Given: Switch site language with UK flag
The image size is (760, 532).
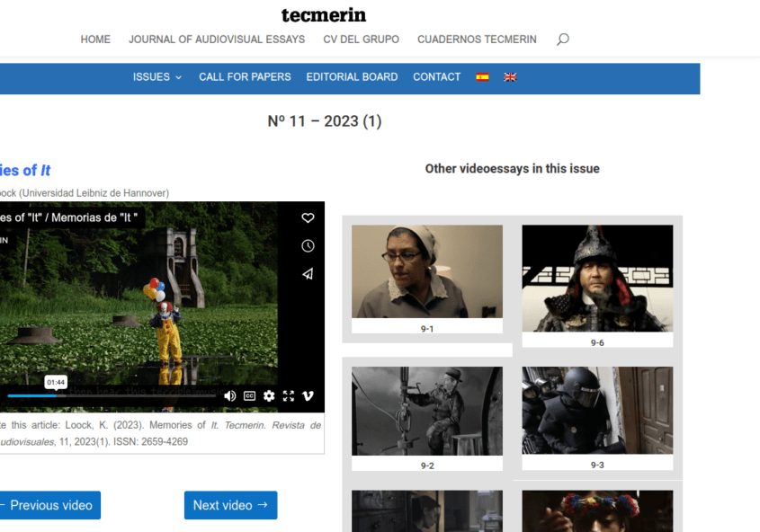Looking at the screenshot, I should (510, 77).
